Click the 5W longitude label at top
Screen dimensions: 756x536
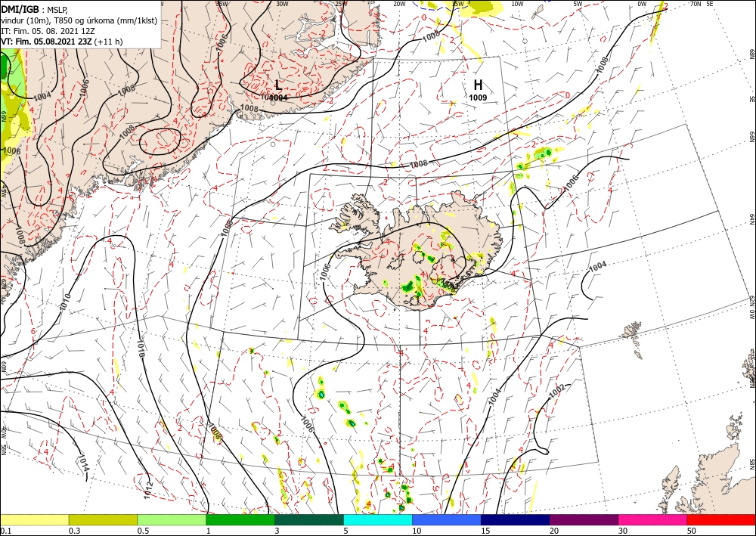click(578, 4)
